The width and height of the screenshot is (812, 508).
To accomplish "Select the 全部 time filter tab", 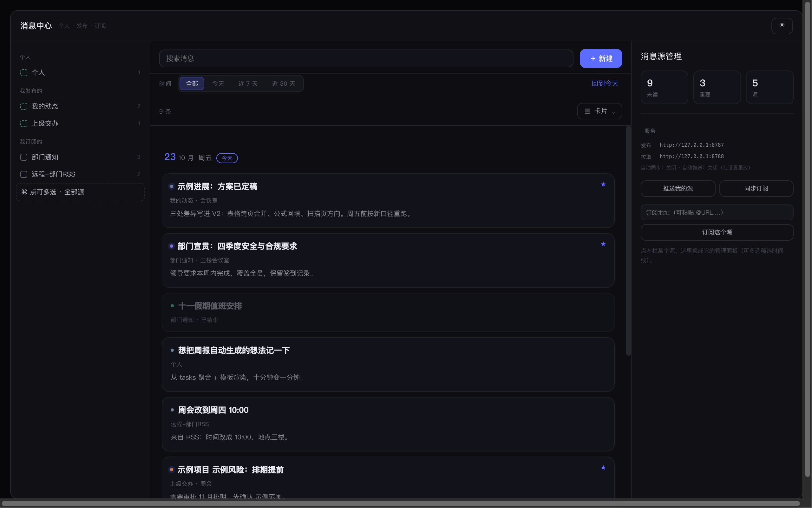I will point(192,83).
